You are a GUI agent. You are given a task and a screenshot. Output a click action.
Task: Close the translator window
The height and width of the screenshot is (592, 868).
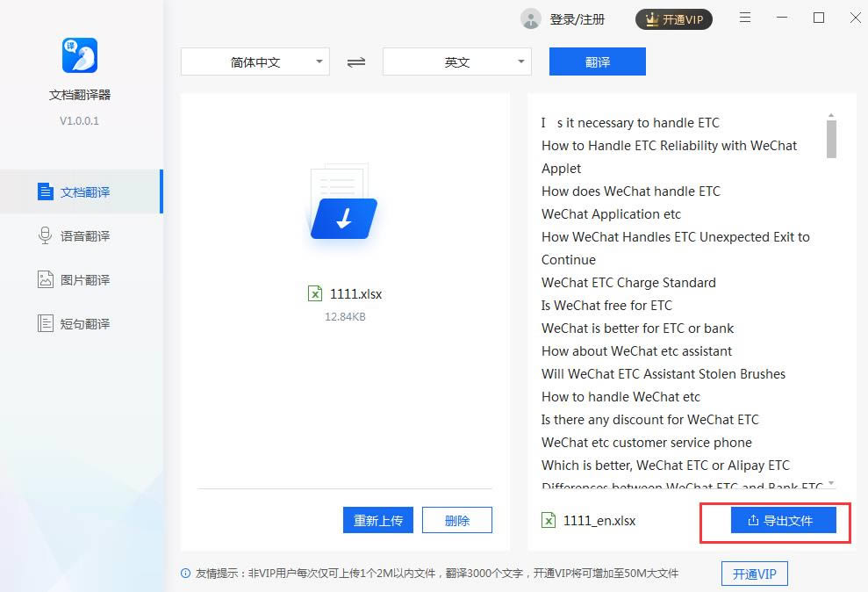[855, 18]
